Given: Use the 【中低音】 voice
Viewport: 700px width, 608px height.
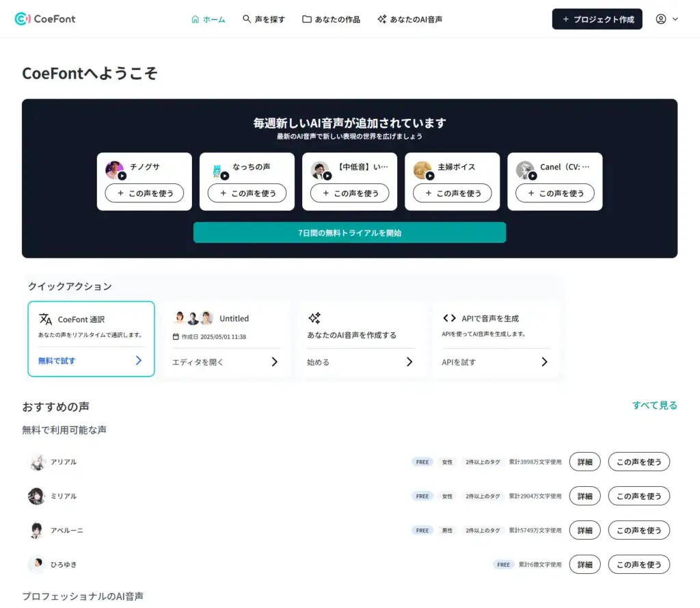Looking at the screenshot, I should coord(349,193).
